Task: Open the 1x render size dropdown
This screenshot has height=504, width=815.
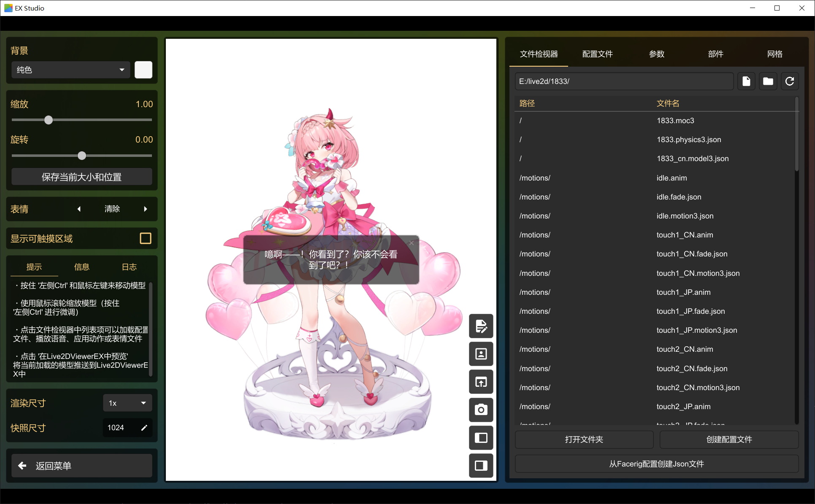Action: coord(127,403)
